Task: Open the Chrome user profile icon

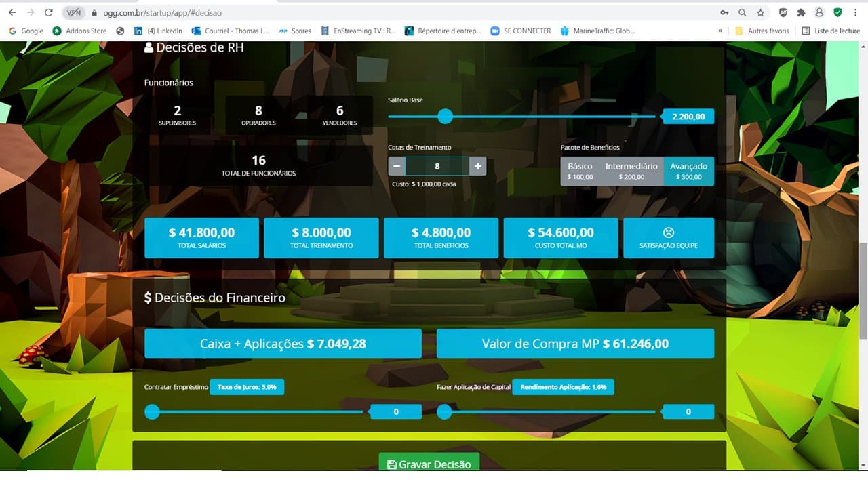Action: [x=819, y=12]
